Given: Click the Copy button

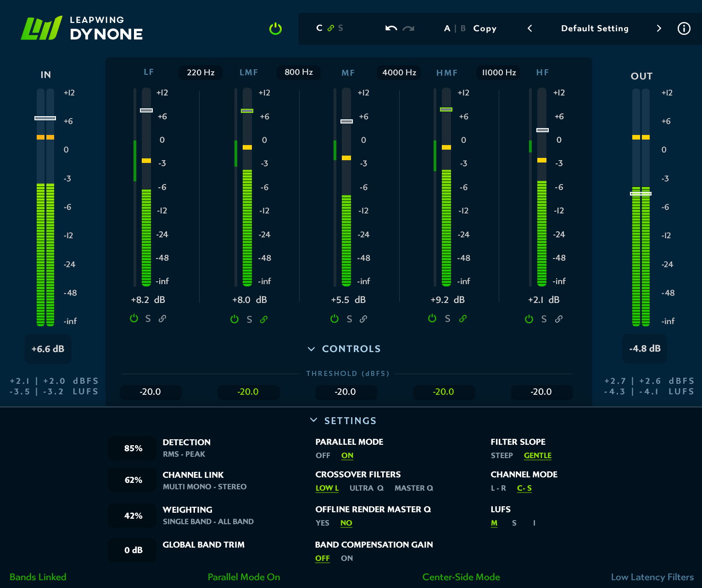Looking at the screenshot, I should [485, 28].
